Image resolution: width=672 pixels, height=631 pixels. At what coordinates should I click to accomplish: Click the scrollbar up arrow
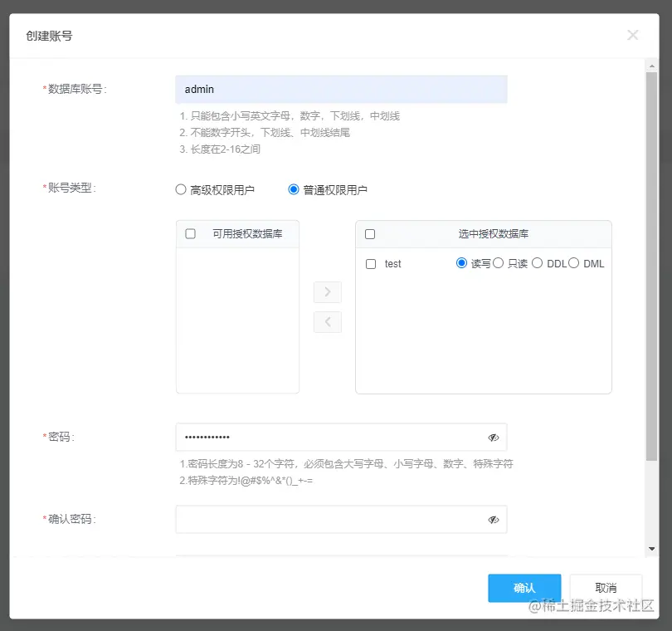(x=652, y=66)
